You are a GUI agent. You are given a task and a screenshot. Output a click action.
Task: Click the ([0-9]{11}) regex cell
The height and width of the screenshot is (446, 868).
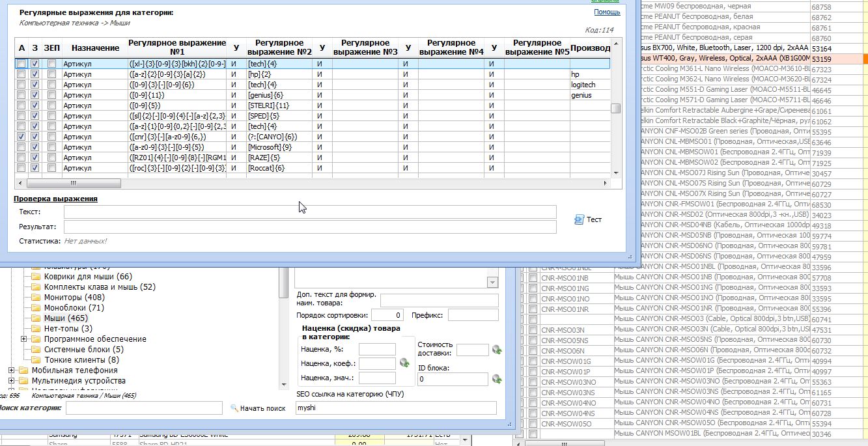tap(177, 95)
